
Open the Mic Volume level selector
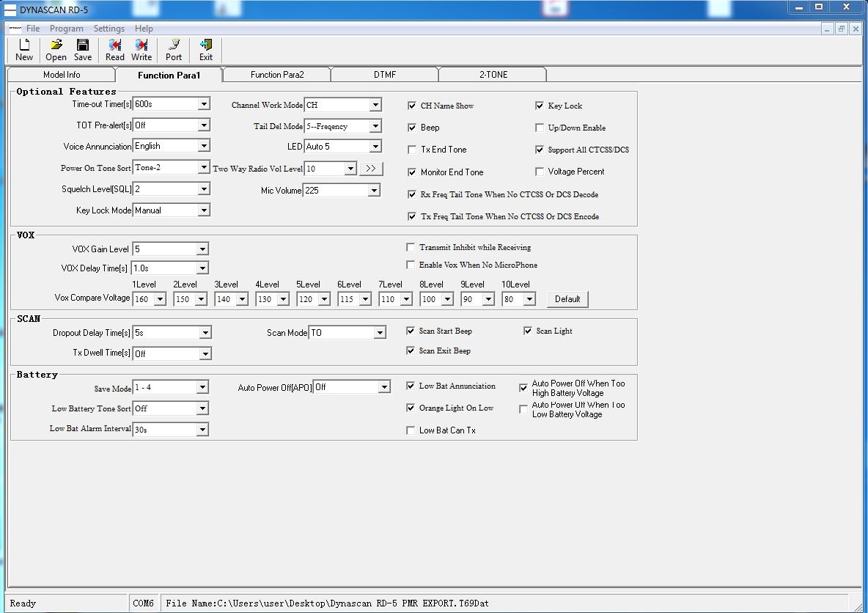pyautogui.click(x=374, y=191)
